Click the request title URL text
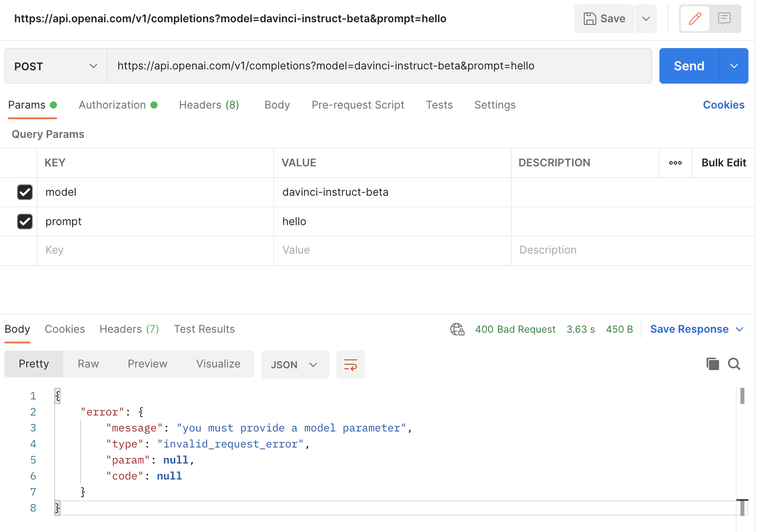The height and width of the screenshot is (532, 760). coord(230,19)
